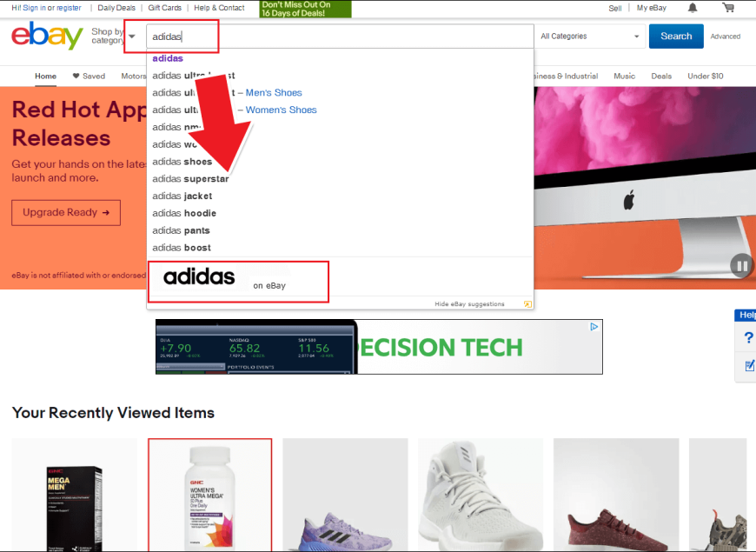Focus the search field containing adidas

click(x=340, y=37)
